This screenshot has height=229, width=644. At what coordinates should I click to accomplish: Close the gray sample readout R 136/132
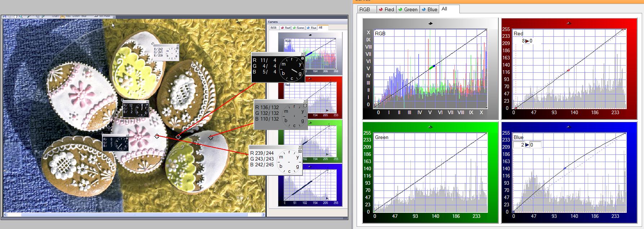pos(305,101)
